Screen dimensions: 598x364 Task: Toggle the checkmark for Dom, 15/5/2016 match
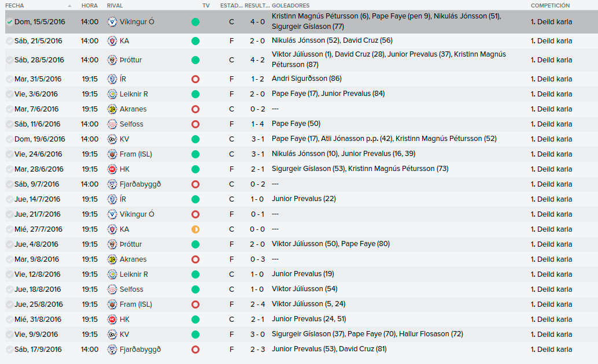tap(9, 22)
